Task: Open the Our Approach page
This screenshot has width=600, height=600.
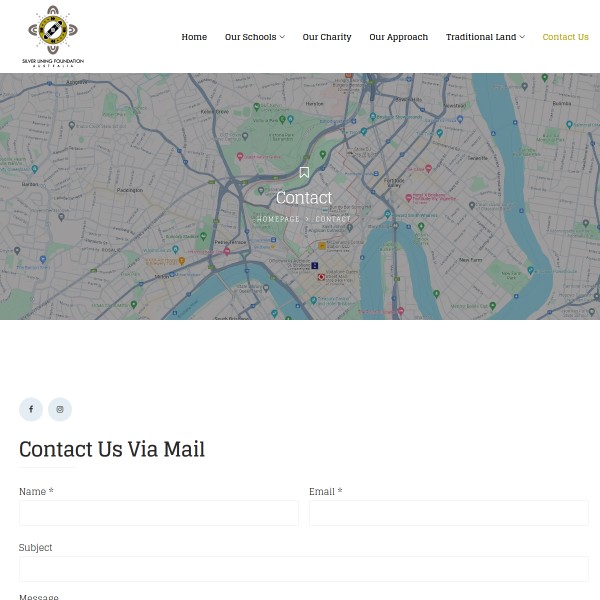Action: click(x=398, y=37)
